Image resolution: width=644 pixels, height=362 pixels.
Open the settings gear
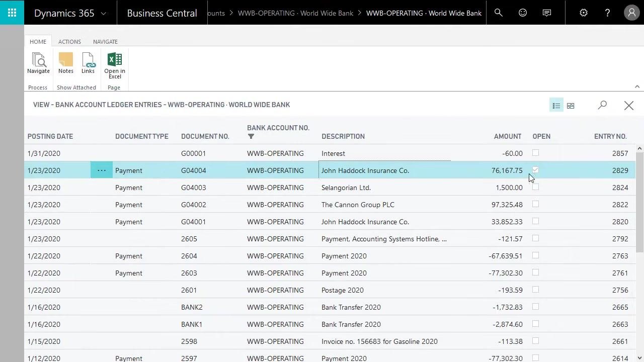point(584,13)
